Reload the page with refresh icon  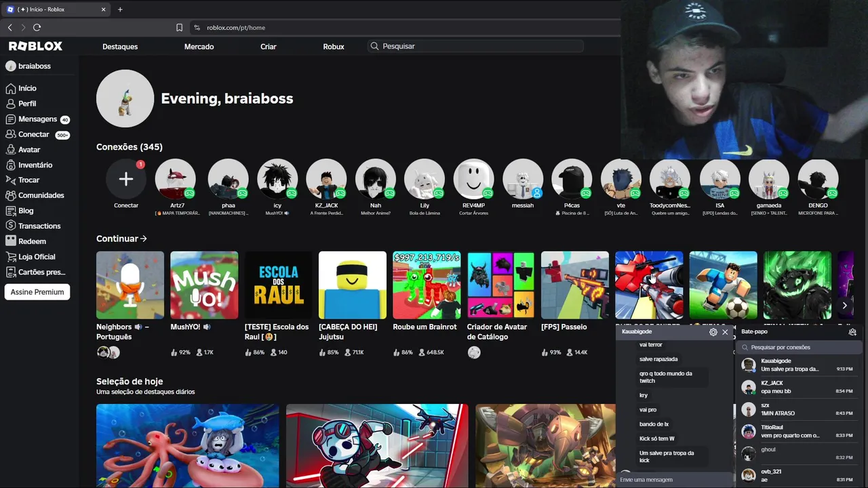pyautogui.click(x=37, y=27)
